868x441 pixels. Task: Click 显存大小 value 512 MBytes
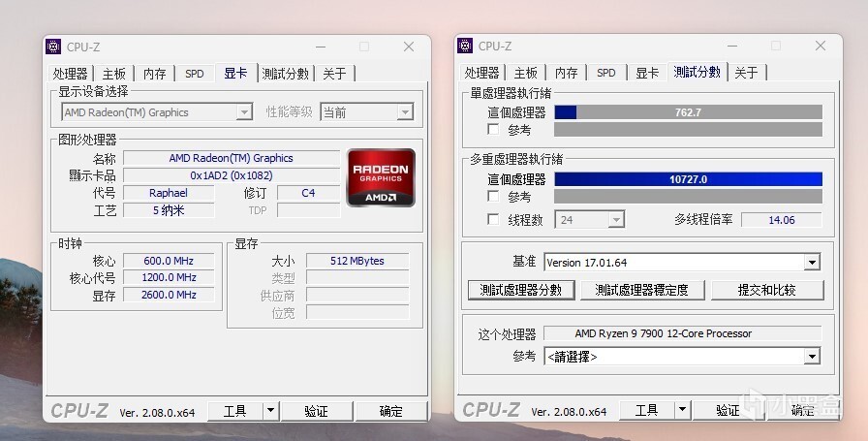click(357, 261)
